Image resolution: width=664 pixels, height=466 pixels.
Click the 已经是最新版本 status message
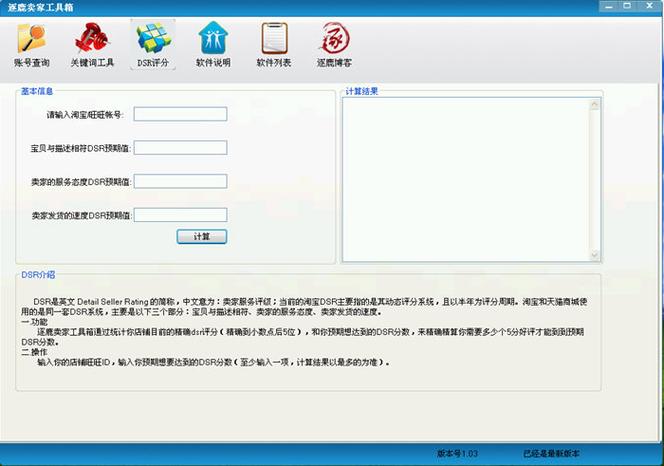pos(551,453)
